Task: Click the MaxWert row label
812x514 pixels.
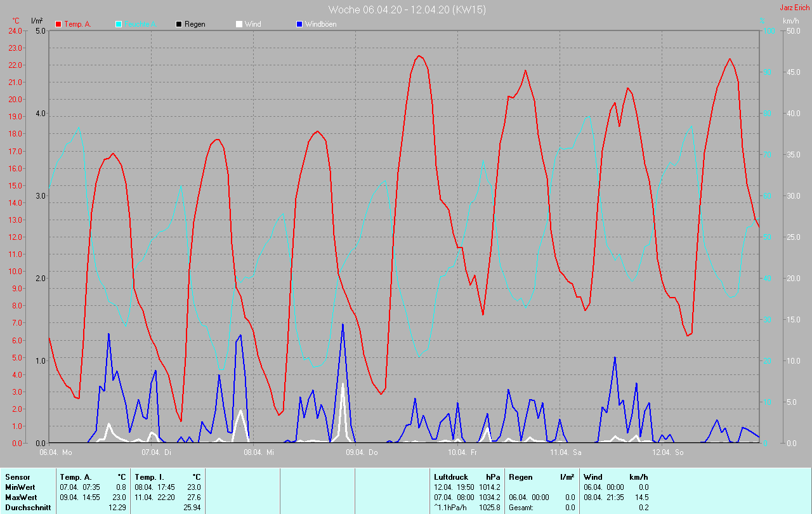Action: point(22,498)
